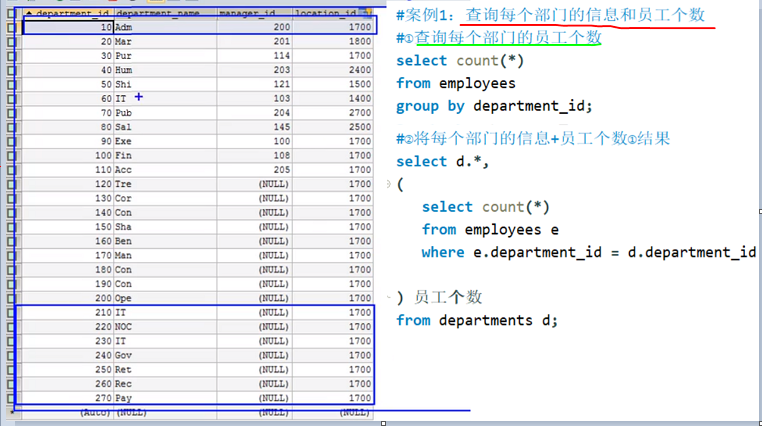
Task: Select the Pur department name cell
Action: tap(165, 56)
